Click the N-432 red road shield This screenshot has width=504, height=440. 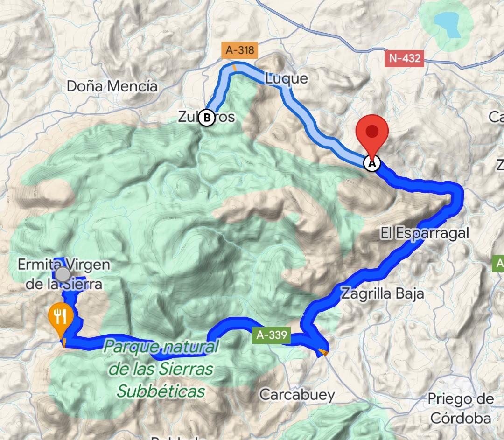pyautogui.click(x=404, y=58)
